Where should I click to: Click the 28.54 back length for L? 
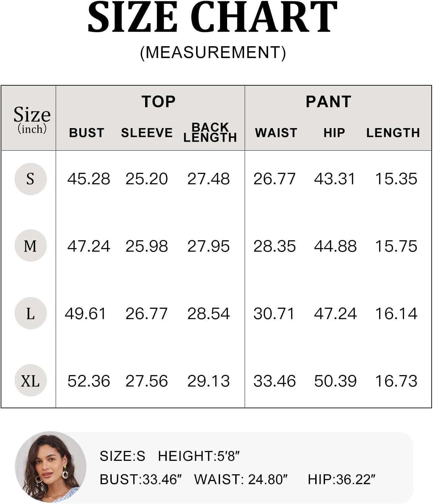(209, 314)
